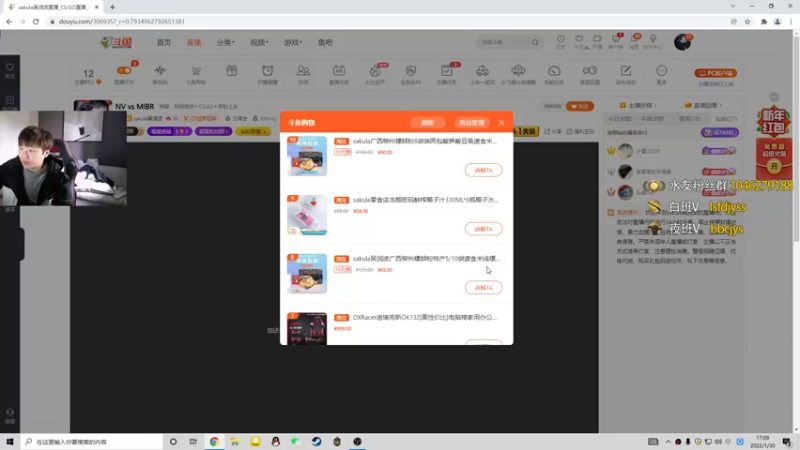This screenshot has width=800, height=450.
Task: Open the user avatar in the header
Action: point(682,42)
